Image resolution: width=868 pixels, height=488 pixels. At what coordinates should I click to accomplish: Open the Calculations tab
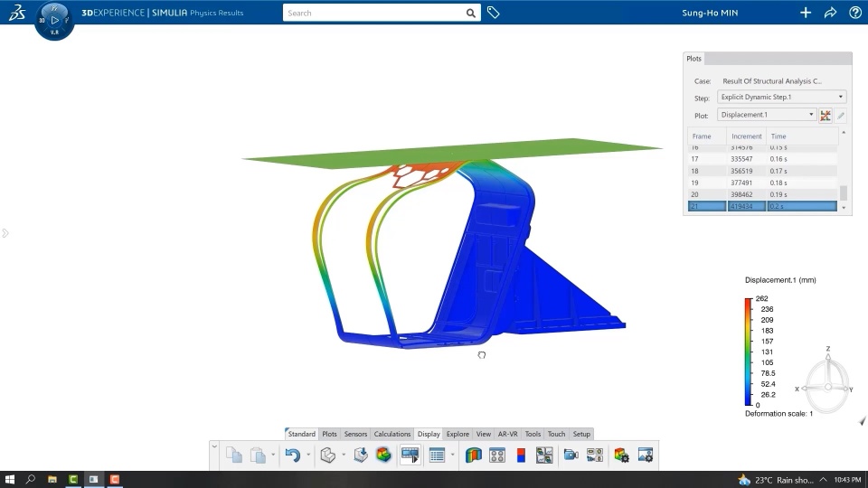392,434
